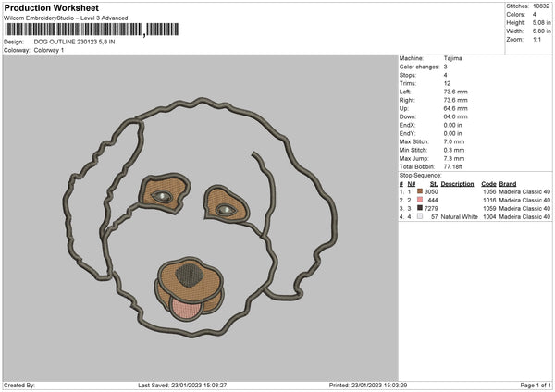Click the Machine value Tajima
Screen dimensions: 555x392
click(450, 57)
